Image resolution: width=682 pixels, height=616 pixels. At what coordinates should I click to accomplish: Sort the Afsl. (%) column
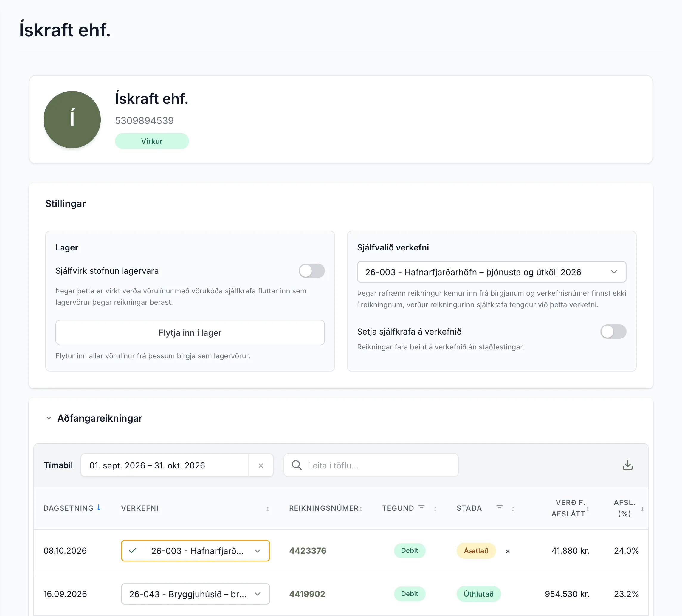(x=642, y=509)
